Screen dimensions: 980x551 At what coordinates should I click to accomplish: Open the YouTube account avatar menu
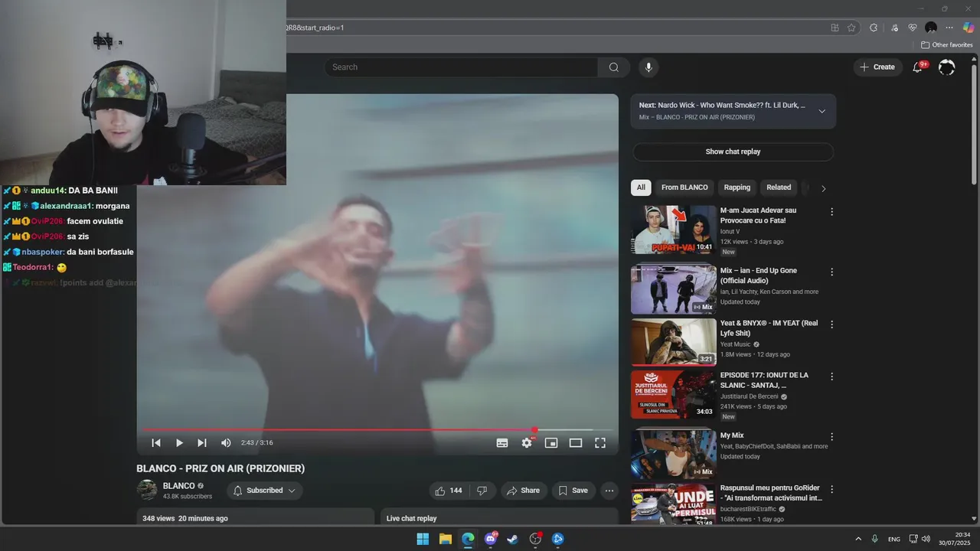[x=947, y=67]
